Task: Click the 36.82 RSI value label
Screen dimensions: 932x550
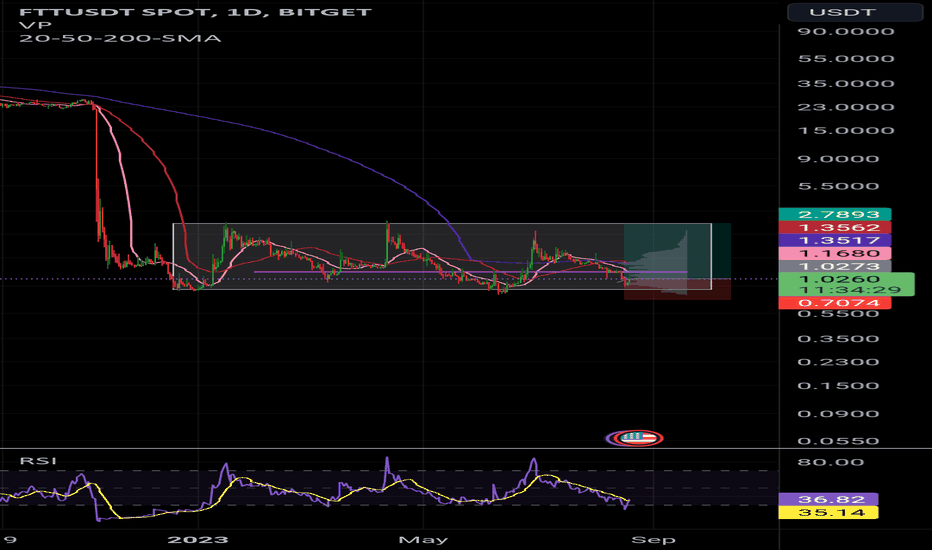Action: pos(828,499)
